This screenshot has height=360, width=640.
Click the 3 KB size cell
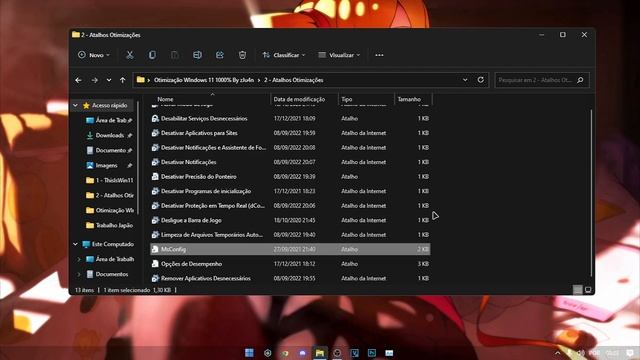[x=423, y=264]
